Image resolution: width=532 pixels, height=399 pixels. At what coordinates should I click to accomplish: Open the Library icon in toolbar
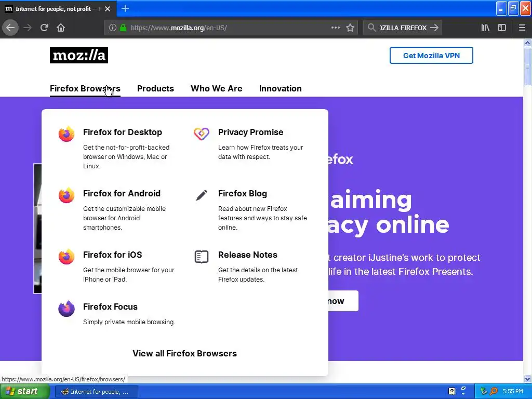485,28
